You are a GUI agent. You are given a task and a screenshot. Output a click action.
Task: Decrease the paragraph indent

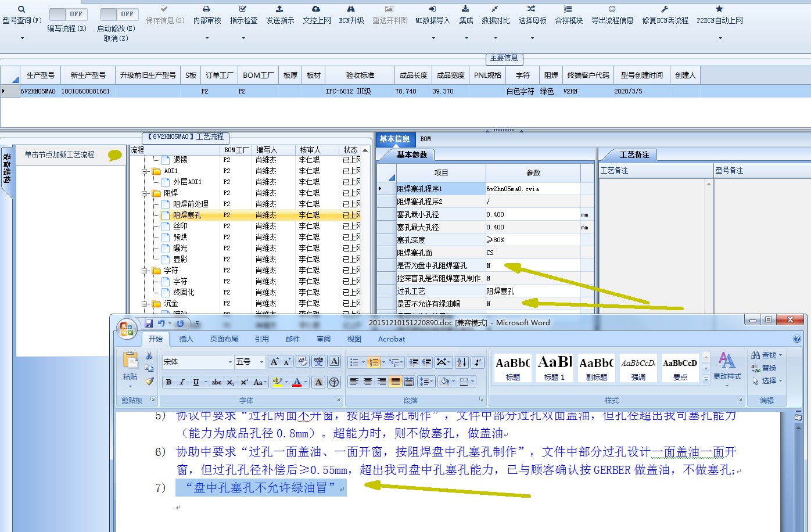[x=413, y=362]
